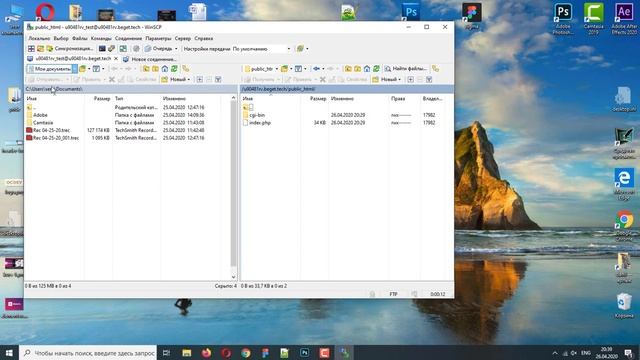The width and height of the screenshot is (640, 360).
Task: Click the local panel select files plus icon
Action: (x=200, y=80)
